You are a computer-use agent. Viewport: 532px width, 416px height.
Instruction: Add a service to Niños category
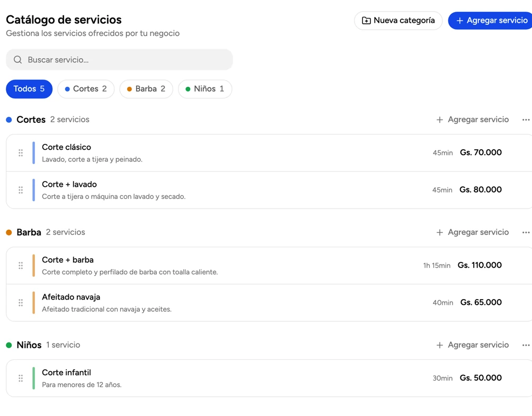coord(472,345)
